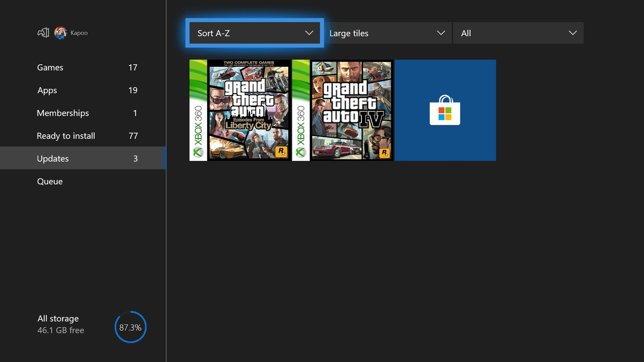Open the Sort A-Z dropdown
644x362 pixels.
point(255,33)
